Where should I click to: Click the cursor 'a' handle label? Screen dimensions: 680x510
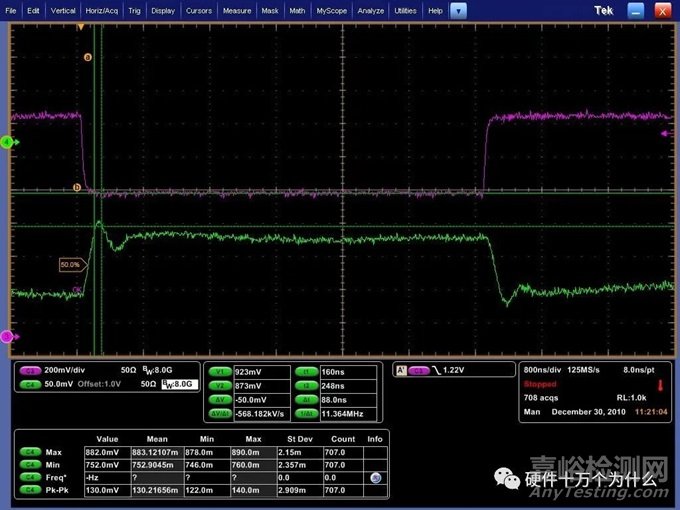(88, 57)
